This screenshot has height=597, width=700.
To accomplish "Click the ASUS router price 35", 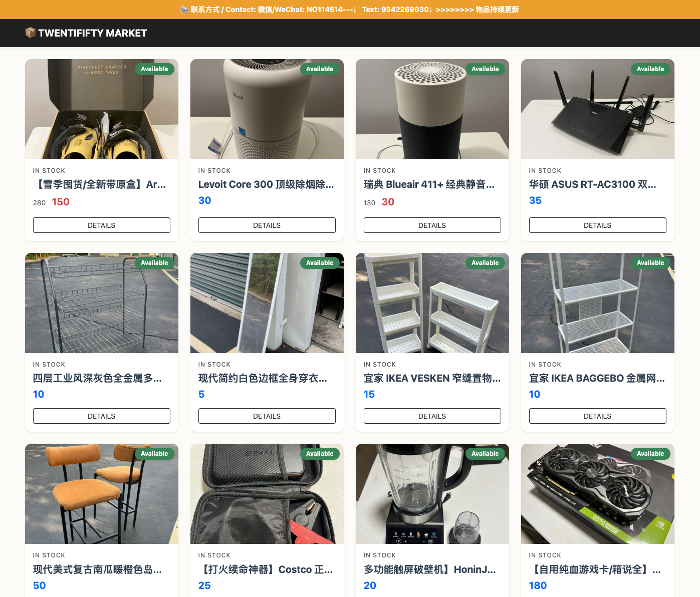I will [535, 200].
